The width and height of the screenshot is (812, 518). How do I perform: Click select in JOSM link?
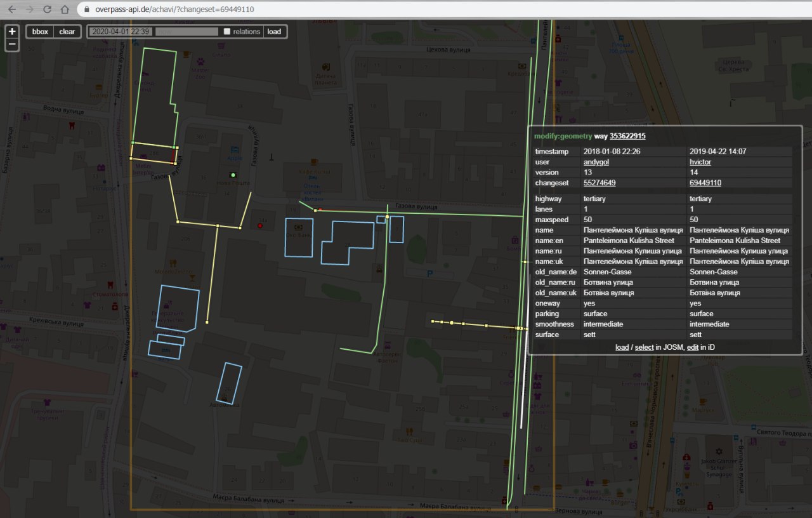pyautogui.click(x=644, y=347)
